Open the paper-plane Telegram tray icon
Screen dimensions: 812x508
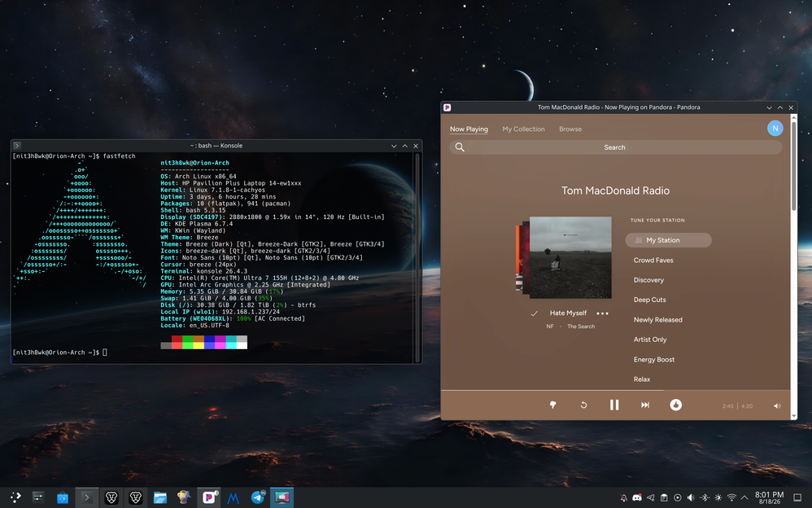click(650, 497)
